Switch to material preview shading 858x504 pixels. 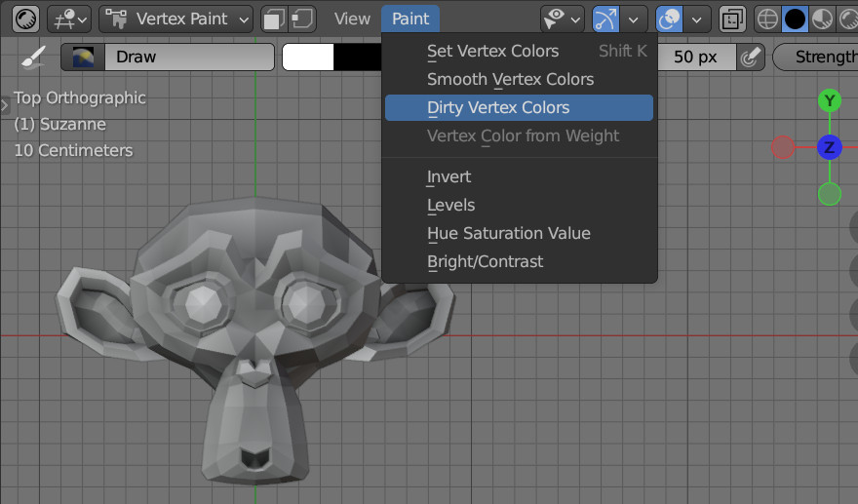(822, 19)
